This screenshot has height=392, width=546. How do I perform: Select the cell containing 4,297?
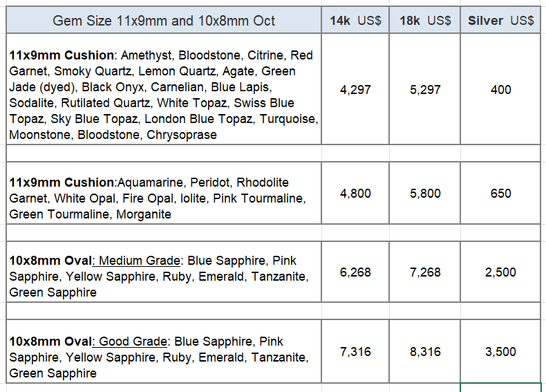click(x=355, y=89)
